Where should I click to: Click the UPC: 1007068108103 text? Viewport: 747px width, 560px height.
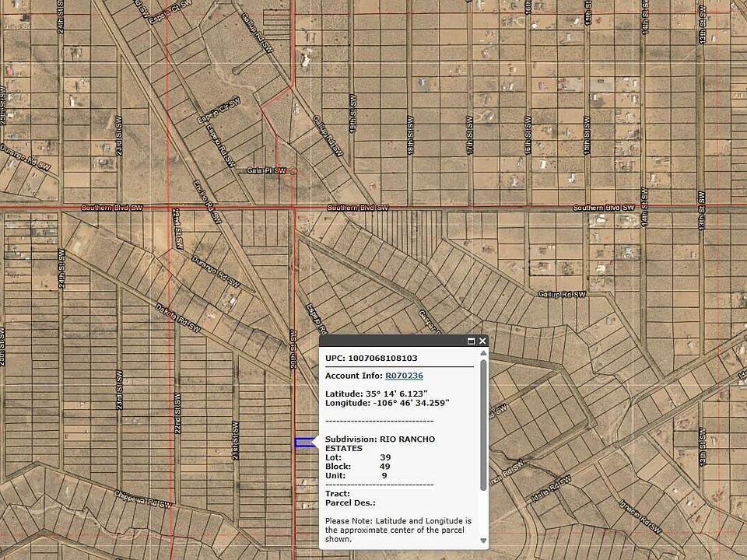[371, 358]
